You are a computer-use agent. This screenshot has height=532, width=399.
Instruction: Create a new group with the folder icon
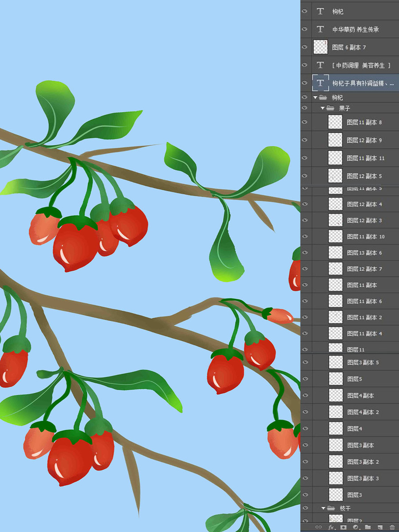(368, 527)
